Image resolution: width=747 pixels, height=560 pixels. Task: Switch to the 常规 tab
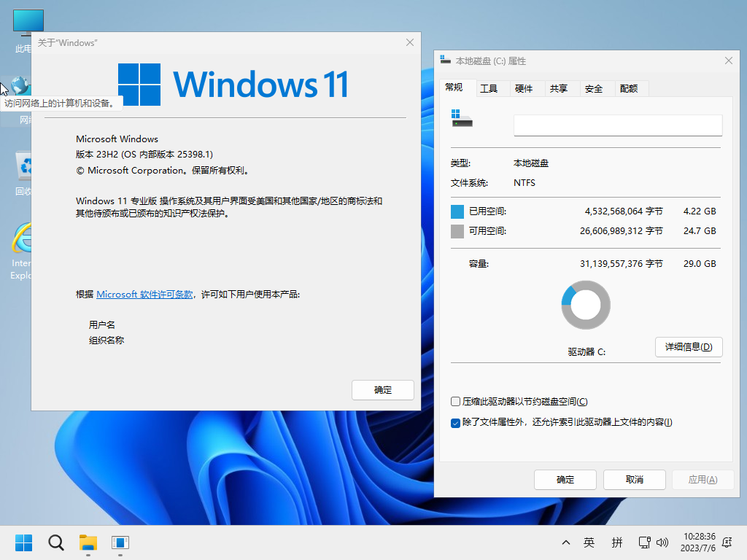(454, 87)
